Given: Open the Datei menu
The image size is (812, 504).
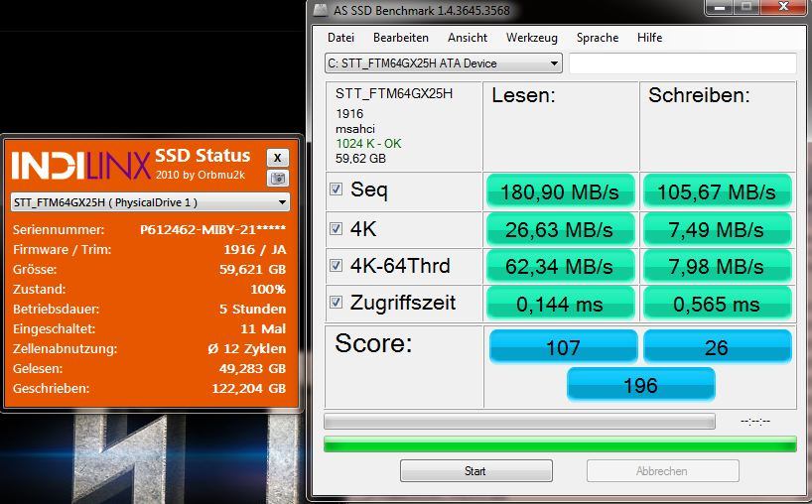Looking at the screenshot, I should [x=340, y=38].
